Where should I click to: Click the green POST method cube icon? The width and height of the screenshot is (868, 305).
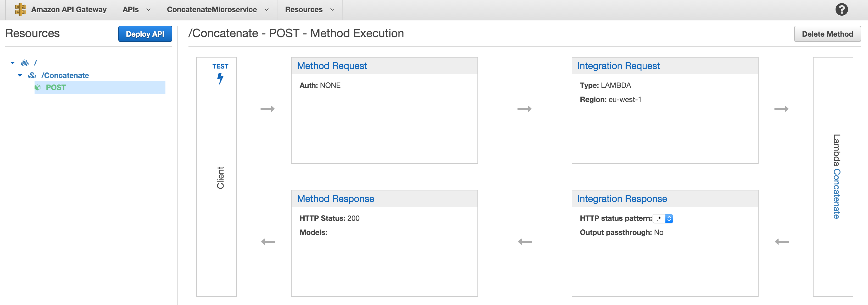(x=37, y=88)
